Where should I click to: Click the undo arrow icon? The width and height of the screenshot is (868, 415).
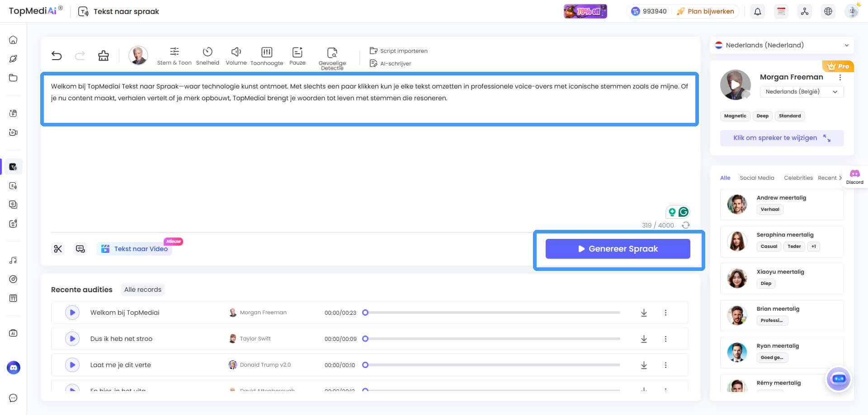(x=57, y=56)
